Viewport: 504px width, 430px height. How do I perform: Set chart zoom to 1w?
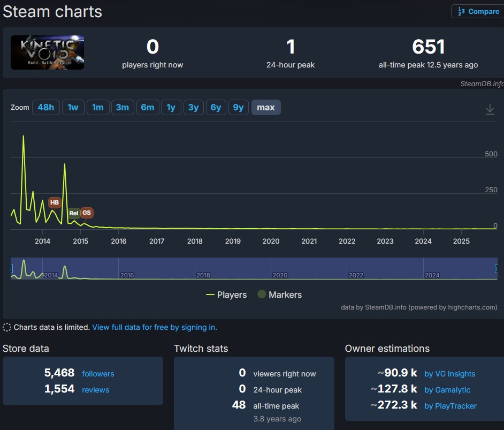point(73,108)
